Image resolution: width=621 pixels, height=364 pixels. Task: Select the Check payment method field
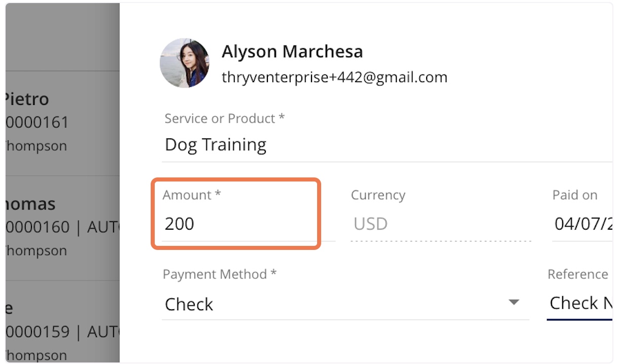pyautogui.click(x=345, y=304)
